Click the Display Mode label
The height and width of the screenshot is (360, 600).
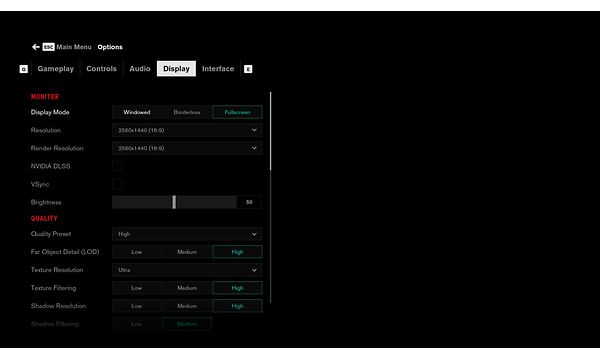tap(50, 112)
